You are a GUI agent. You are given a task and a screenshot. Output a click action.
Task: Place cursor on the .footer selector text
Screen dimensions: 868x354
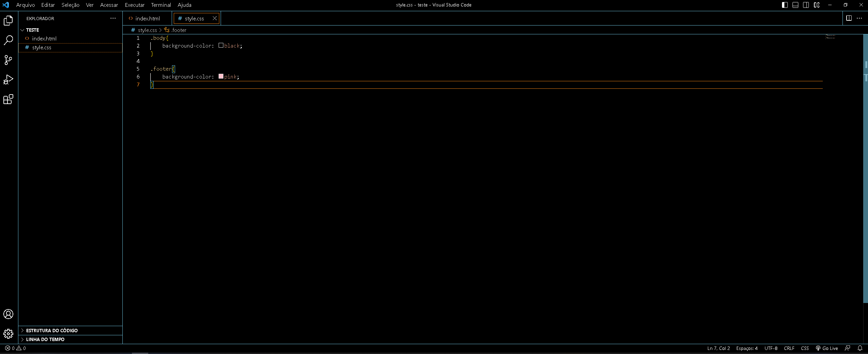[x=161, y=69]
